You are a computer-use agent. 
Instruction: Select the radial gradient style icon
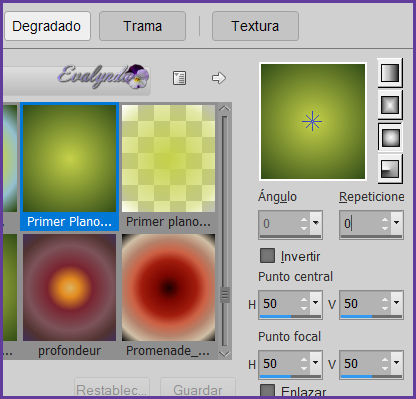(390, 169)
